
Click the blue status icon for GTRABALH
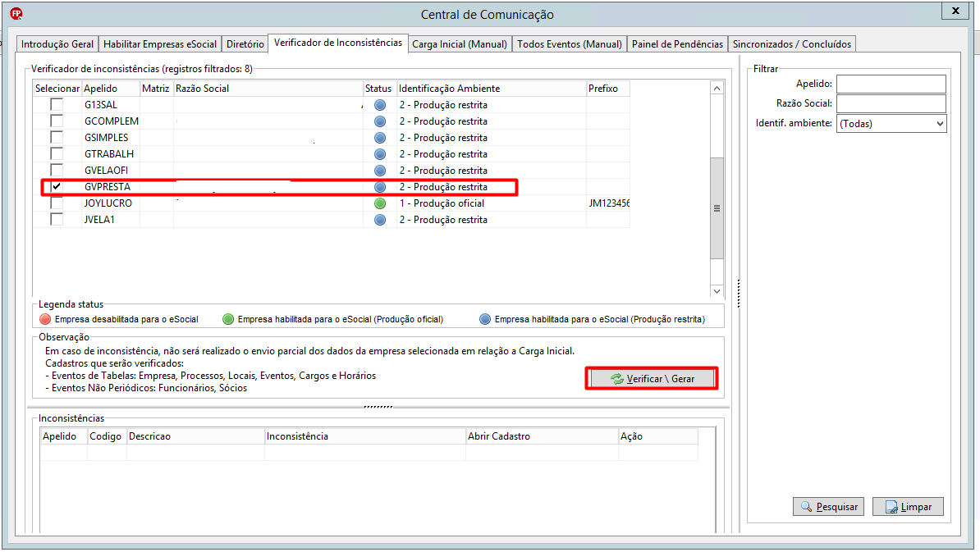380,154
